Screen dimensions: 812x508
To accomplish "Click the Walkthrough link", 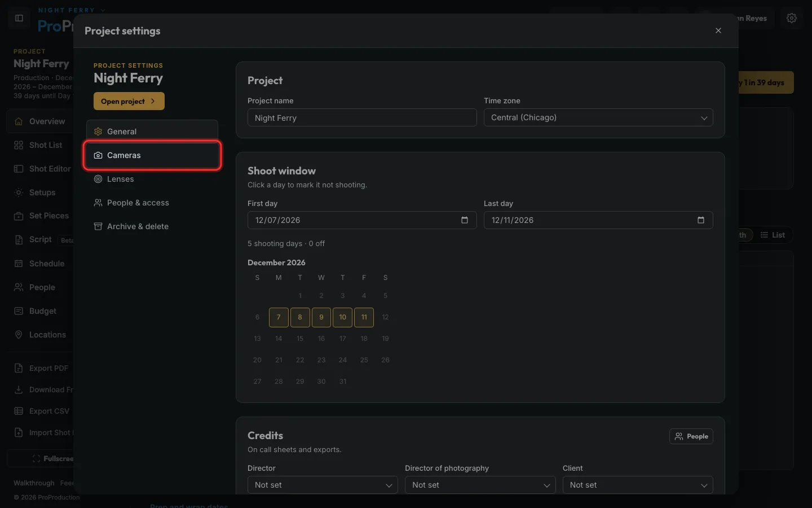I will click(34, 483).
